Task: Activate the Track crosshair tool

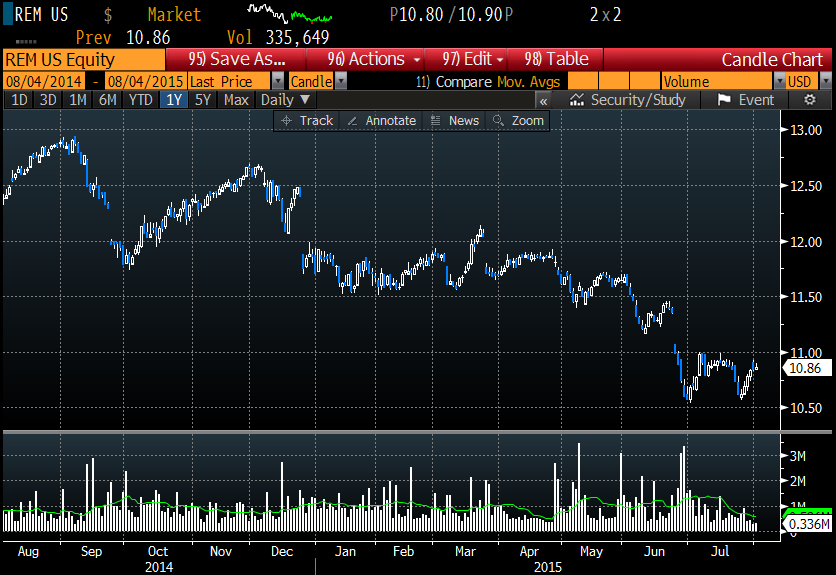Action: tap(307, 120)
